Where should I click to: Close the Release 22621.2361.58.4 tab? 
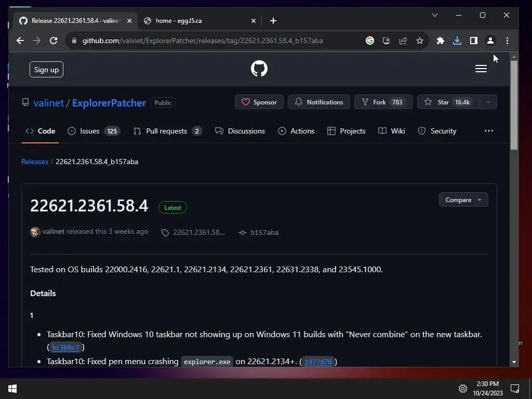[x=129, y=21]
